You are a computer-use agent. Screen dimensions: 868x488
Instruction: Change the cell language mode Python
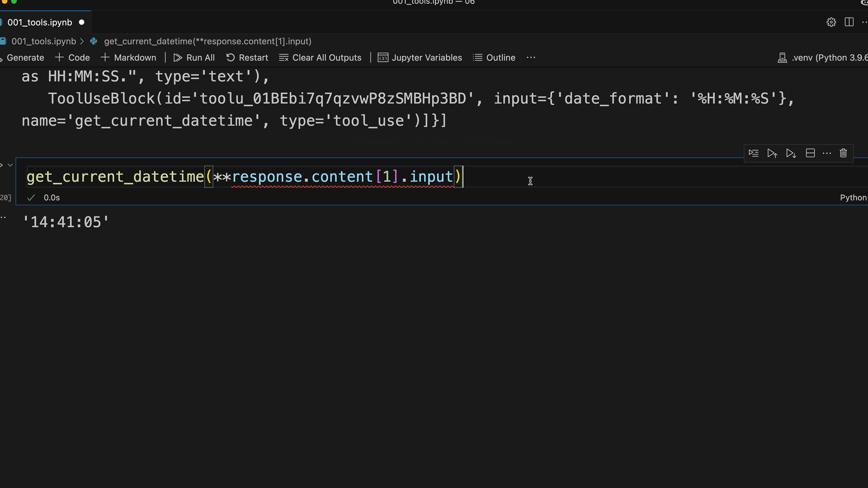[853, 197]
